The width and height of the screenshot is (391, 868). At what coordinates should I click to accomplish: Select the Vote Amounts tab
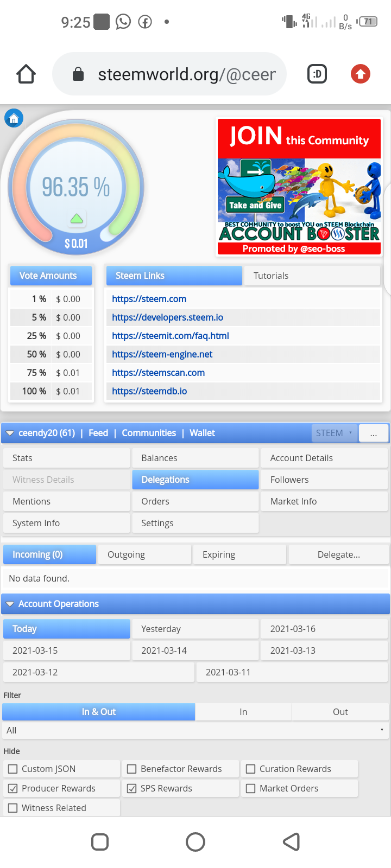tap(51, 276)
